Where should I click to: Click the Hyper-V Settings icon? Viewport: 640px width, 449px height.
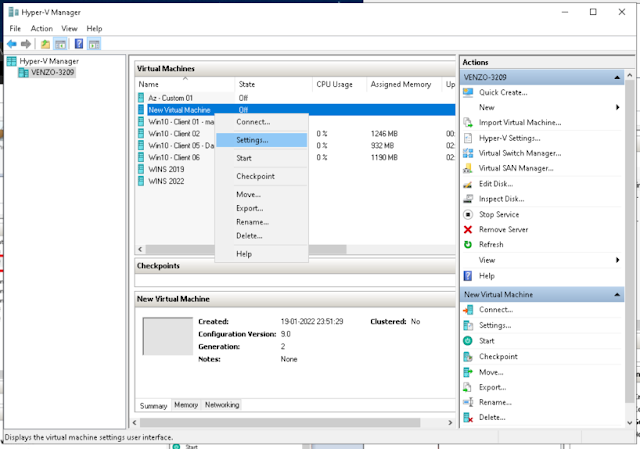(x=468, y=138)
